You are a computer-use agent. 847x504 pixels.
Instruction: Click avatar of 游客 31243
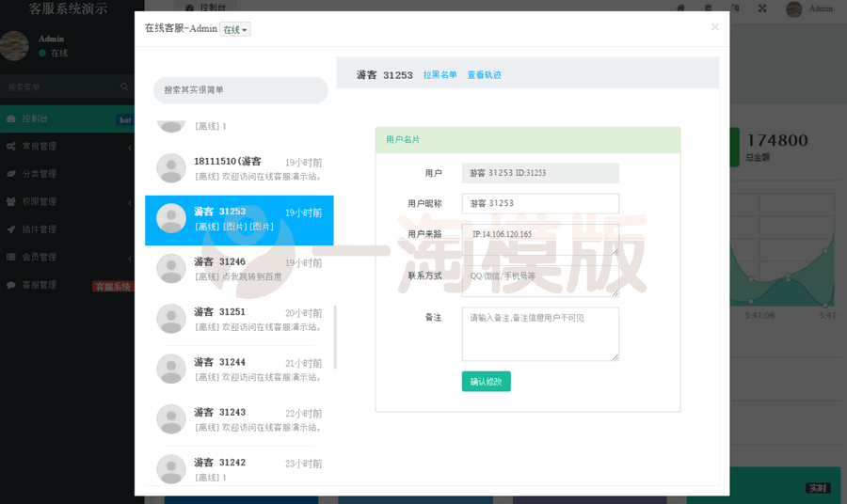(x=171, y=419)
